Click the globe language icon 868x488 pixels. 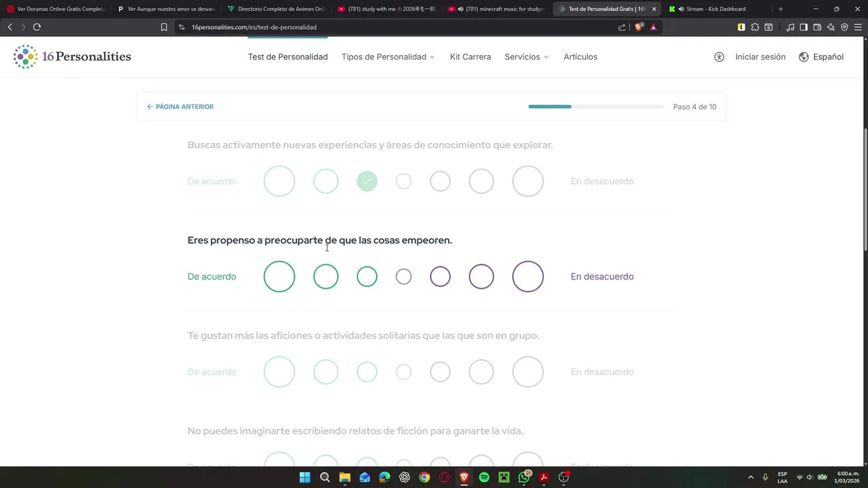(x=804, y=57)
